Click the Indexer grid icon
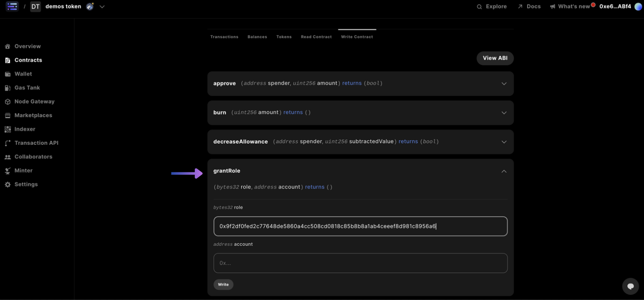The width and height of the screenshot is (644, 300). tap(7, 129)
